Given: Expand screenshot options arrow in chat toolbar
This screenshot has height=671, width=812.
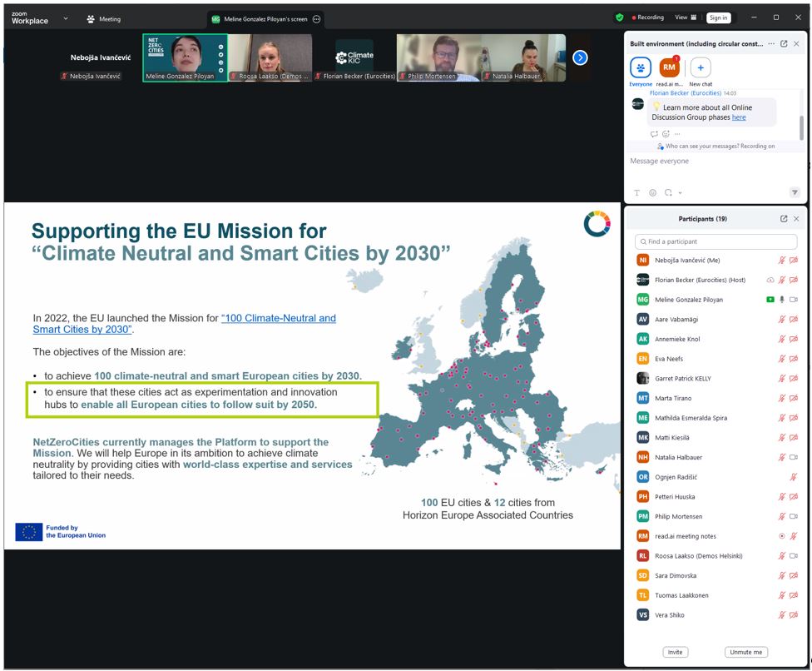Looking at the screenshot, I should coord(680,193).
